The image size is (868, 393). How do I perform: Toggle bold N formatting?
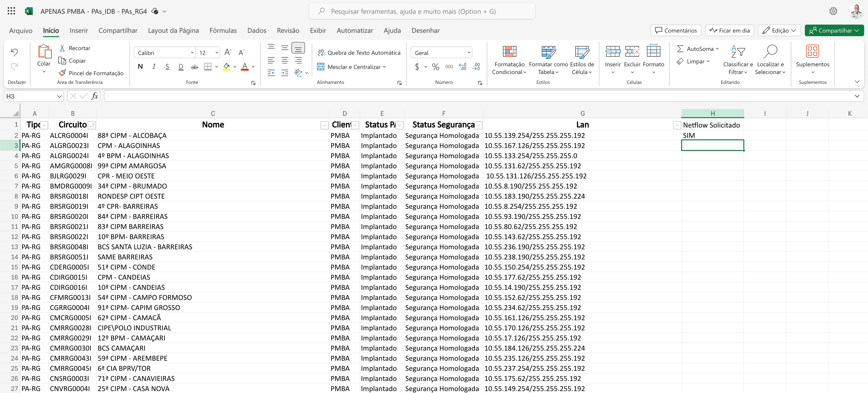click(140, 67)
